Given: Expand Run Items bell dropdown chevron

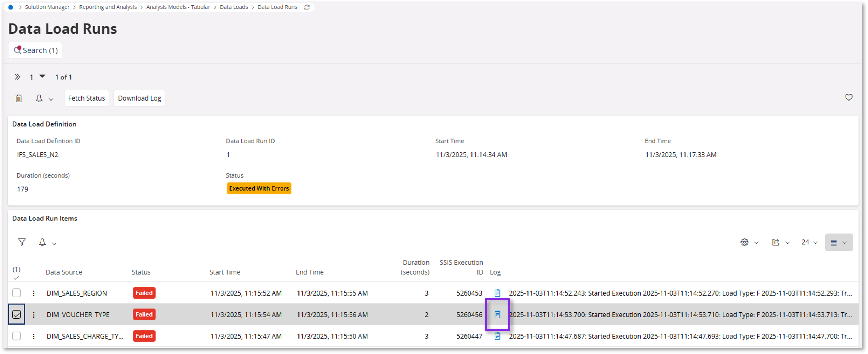Looking at the screenshot, I should pyautogui.click(x=54, y=244).
